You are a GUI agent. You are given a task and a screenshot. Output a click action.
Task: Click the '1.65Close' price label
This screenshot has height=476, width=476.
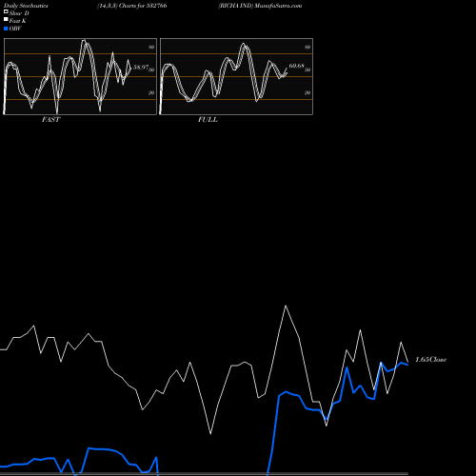pos(431,360)
